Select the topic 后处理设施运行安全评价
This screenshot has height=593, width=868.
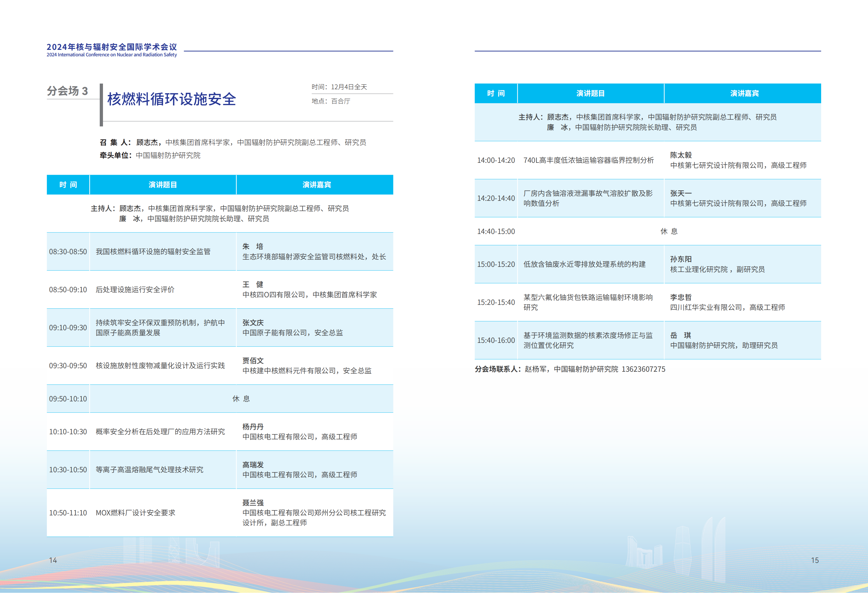coord(135,290)
